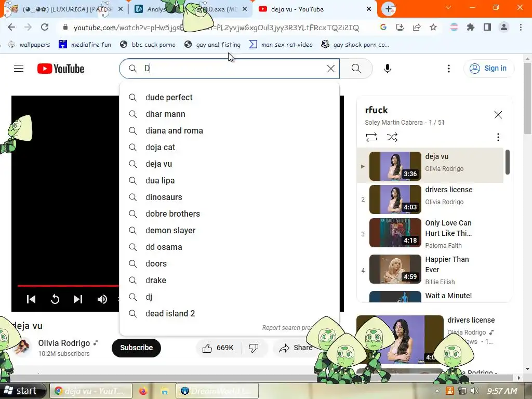Image resolution: width=532 pixels, height=399 pixels.
Task: Open a new browser tab
Action: tap(389, 9)
